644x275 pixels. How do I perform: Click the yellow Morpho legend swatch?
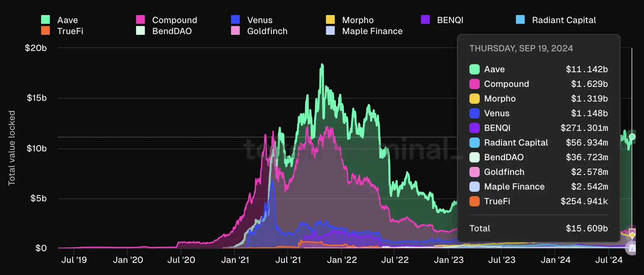pyautogui.click(x=330, y=20)
